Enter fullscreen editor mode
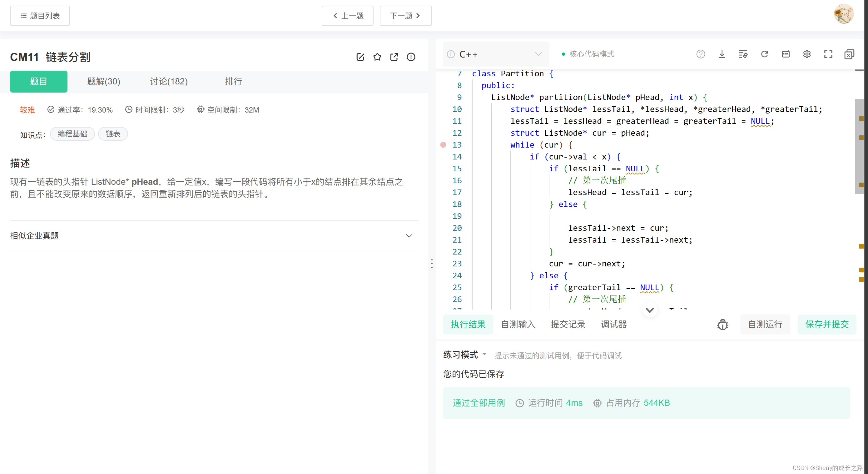The height and width of the screenshot is (474, 868). pos(828,54)
